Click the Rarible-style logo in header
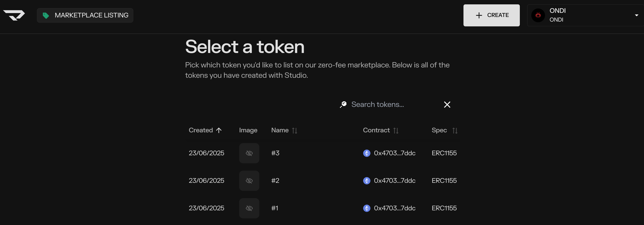 tap(14, 15)
